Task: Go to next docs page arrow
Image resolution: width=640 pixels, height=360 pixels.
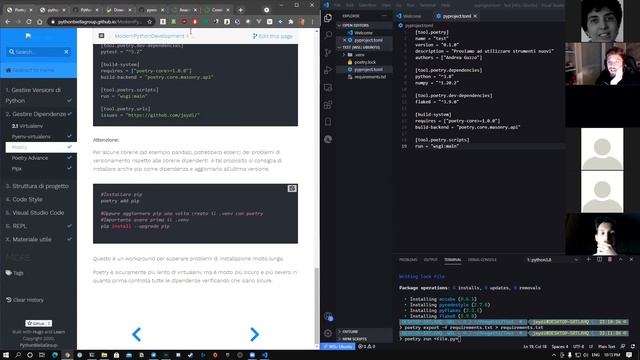Action: (x=254, y=334)
